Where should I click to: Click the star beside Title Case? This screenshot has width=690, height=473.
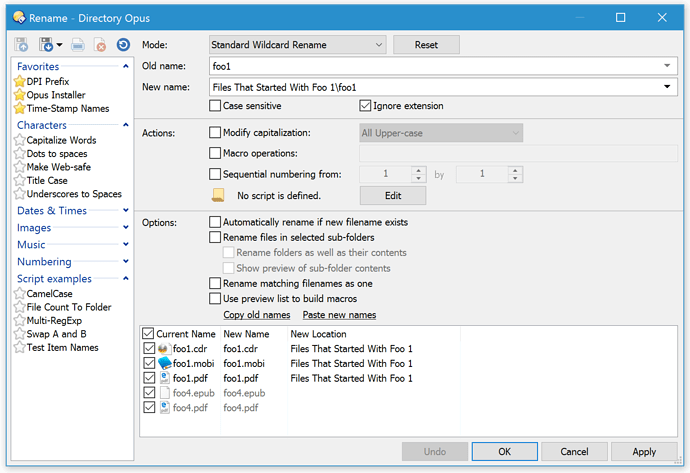click(x=19, y=180)
